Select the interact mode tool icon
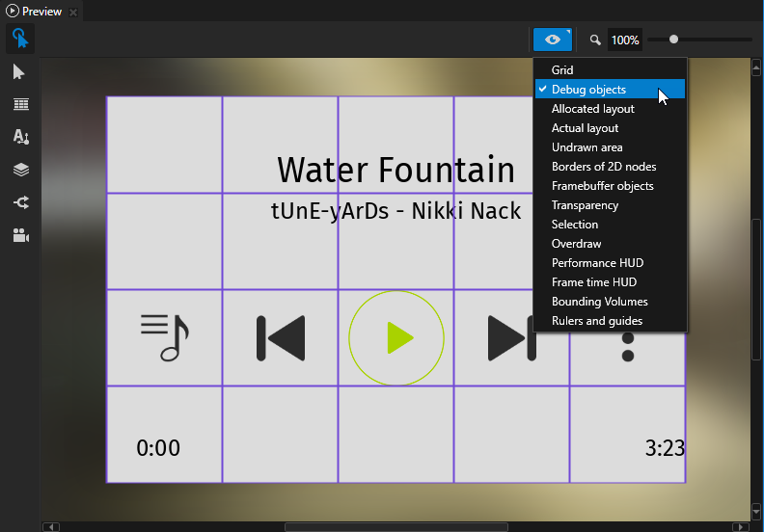The height and width of the screenshot is (532, 764). [19, 39]
